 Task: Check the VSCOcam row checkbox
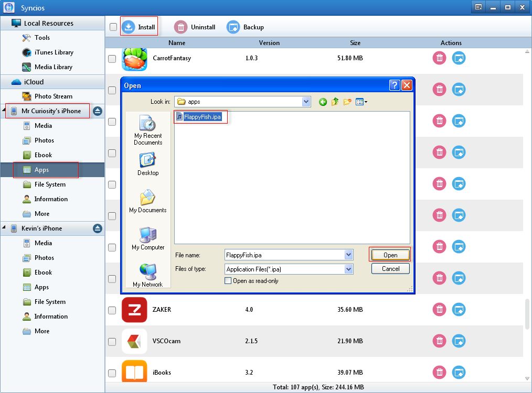112,342
